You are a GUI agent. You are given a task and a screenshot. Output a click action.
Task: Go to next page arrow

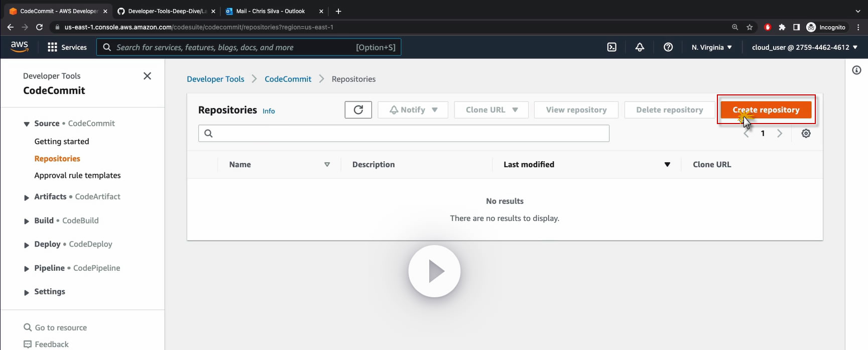[780, 134]
